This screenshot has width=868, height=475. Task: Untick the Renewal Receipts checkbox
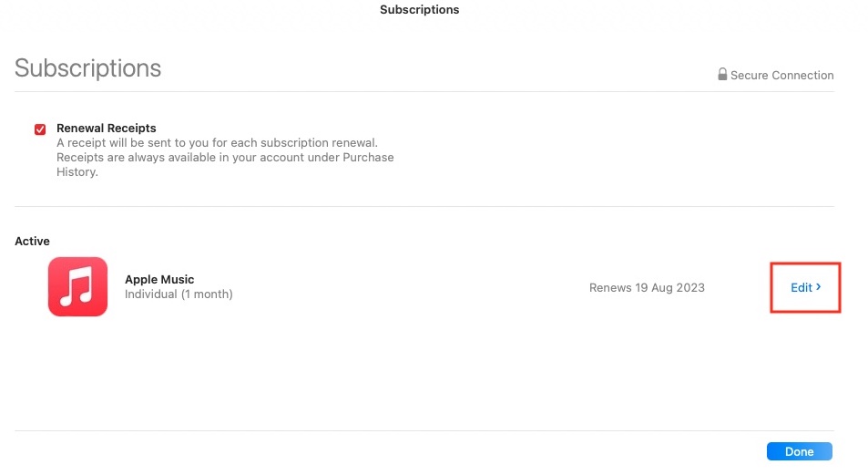pyautogui.click(x=40, y=129)
